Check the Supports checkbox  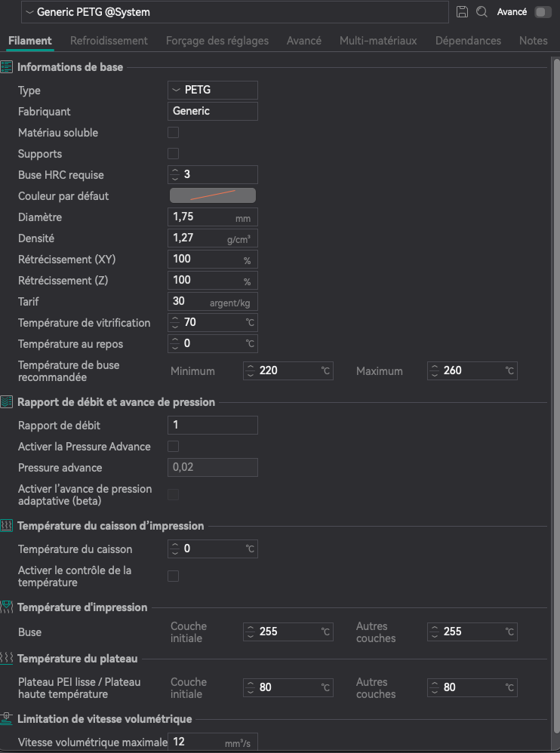pyautogui.click(x=174, y=154)
